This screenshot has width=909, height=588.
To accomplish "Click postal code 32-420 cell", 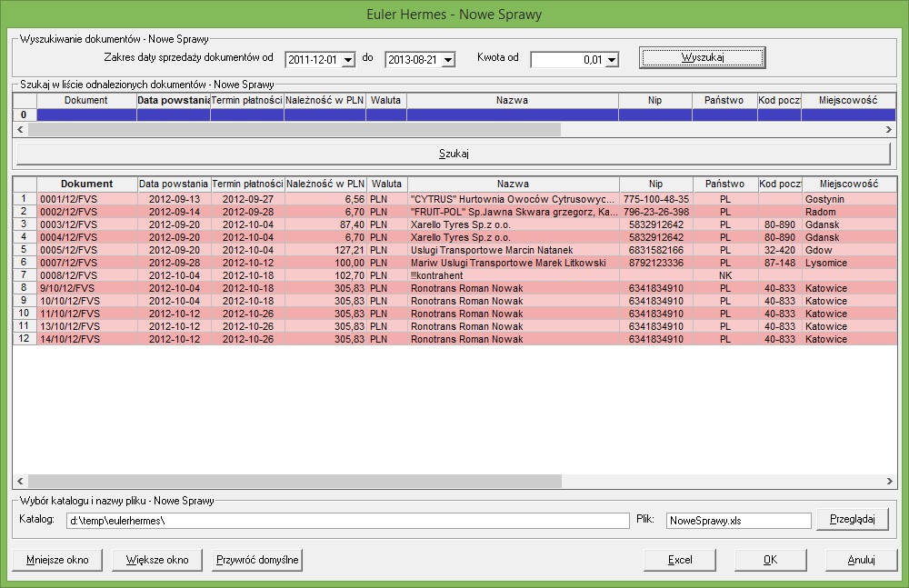I will coord(780,251).
